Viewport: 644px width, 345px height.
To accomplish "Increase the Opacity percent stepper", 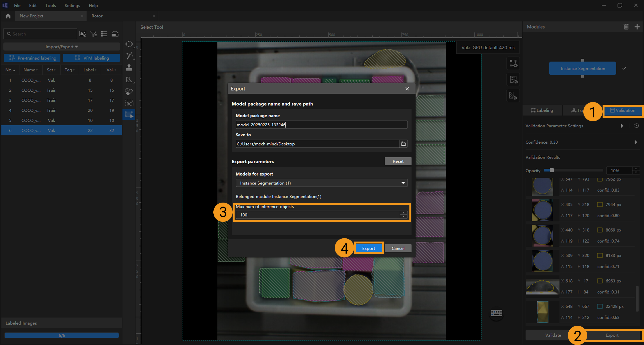I will [636, 169].
